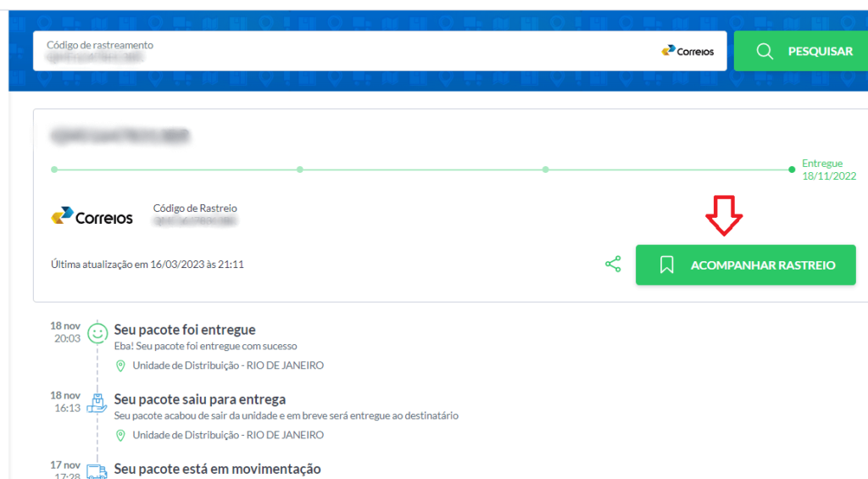Click the blurred tracking code title in card
The height and width of the screenshot is (479, 868).
(120, 136)
